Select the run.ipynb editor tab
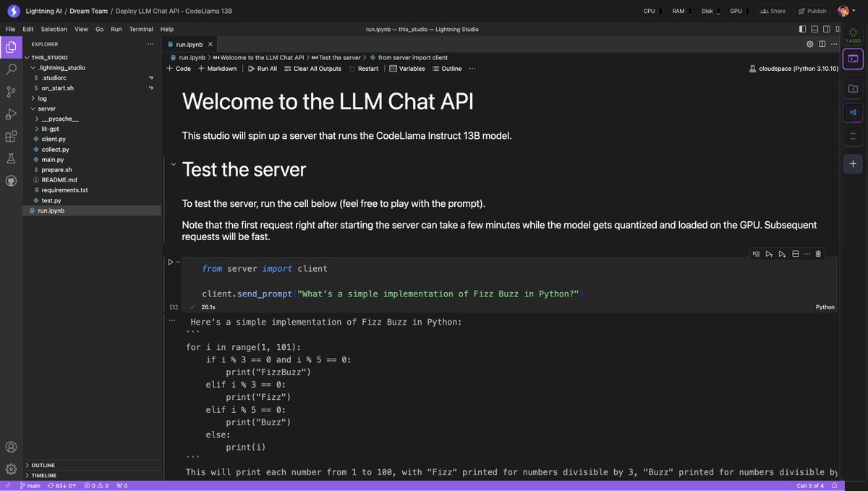The width and height of the screenshot is (868, 491). pos(191,44)
